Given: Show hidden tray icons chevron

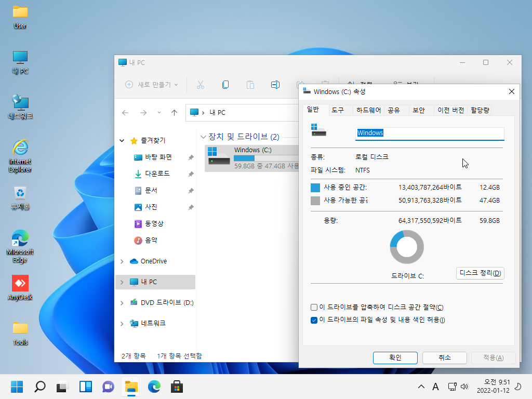Looking at the screenshot, I should click(x=421, y=387).
